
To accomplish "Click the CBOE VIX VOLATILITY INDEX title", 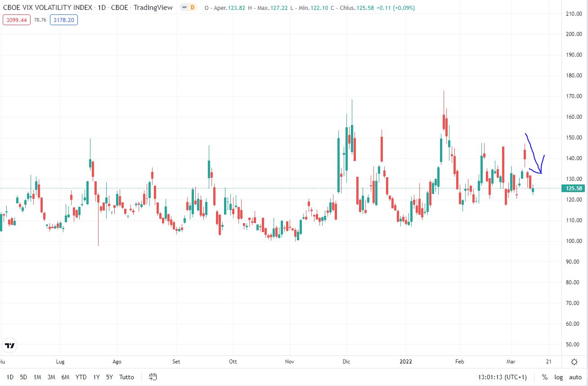I will click(48, 8).
